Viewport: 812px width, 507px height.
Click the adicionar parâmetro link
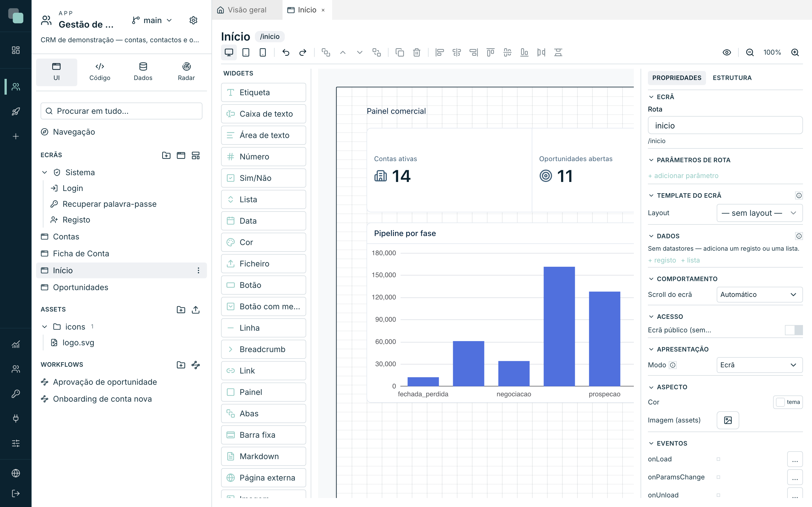click(683, 176)
